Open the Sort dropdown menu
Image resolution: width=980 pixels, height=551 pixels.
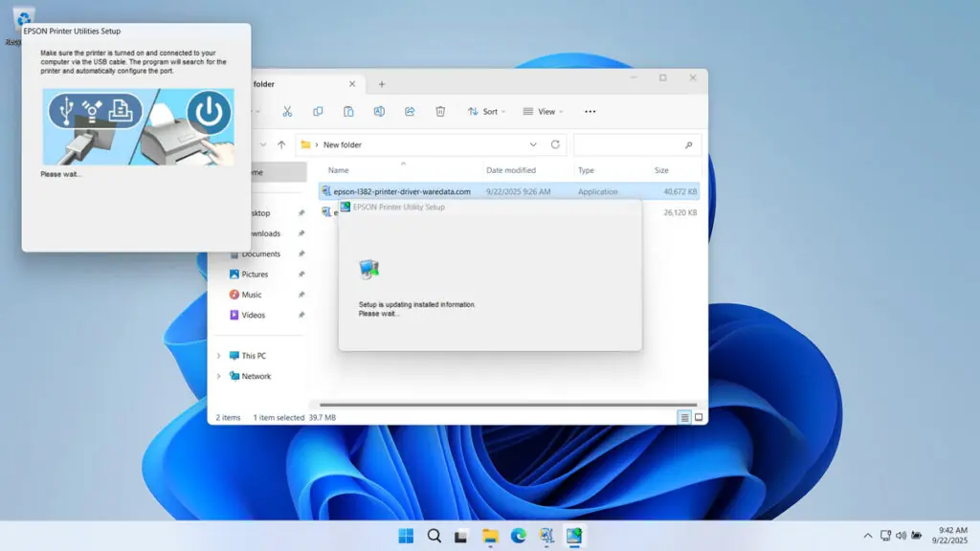coord(486,111)
